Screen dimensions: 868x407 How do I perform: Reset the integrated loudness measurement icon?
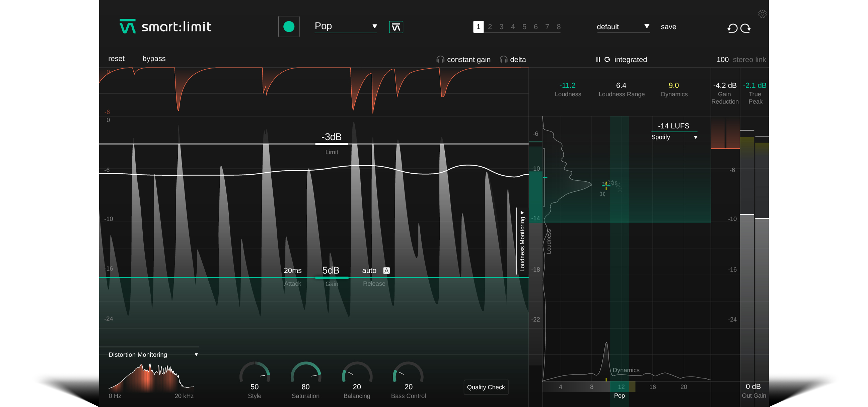(607, 60)
